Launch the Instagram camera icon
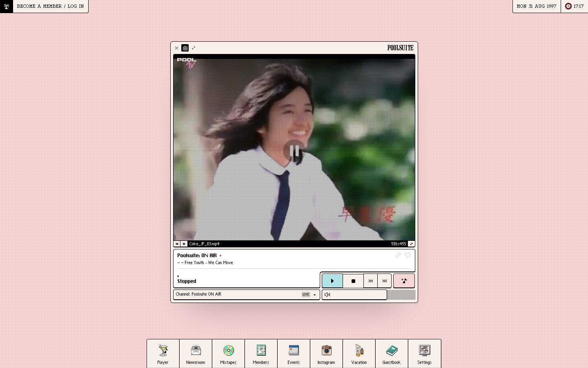The width and height of the screenshot is (588, 368). 326,354
